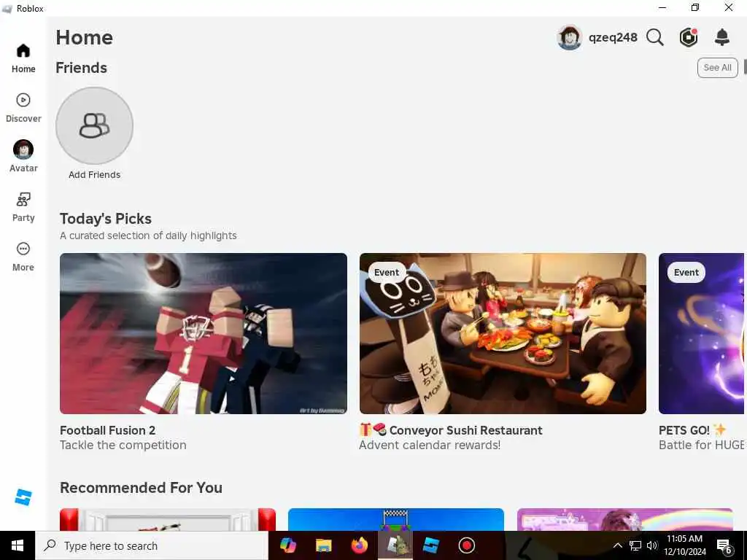Open first recommended game with red border
Viewport: 747px width, 560px height.
168,519
